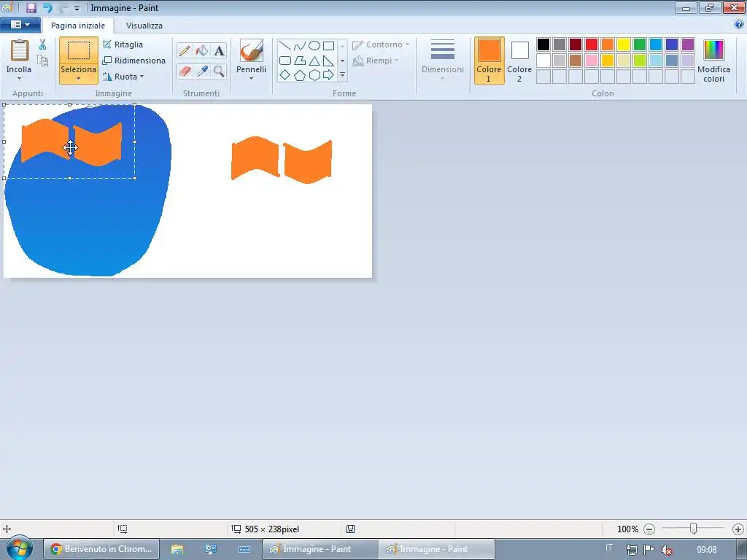Click zoom in plus button
This screenshot has width=747, height=560.
coord(738,529)
